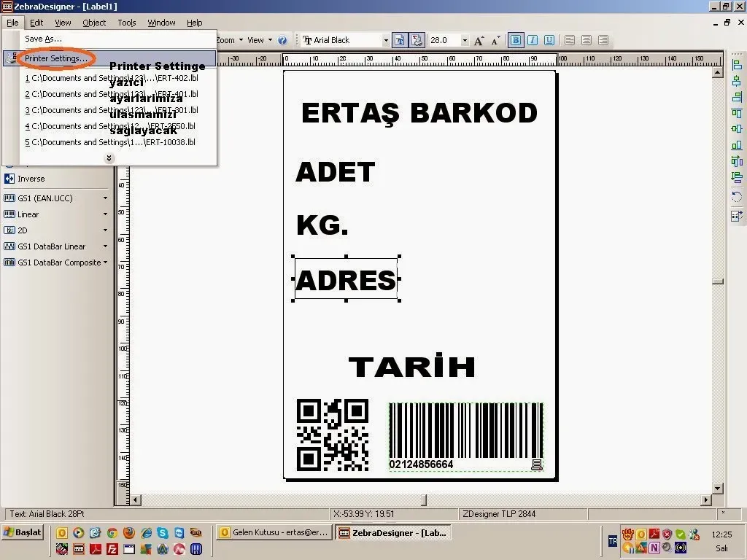This screenshot has height=560, width=747.
Task: Switch to Gelen Kutusu taskbar window
Action: [x=274, y=533]
